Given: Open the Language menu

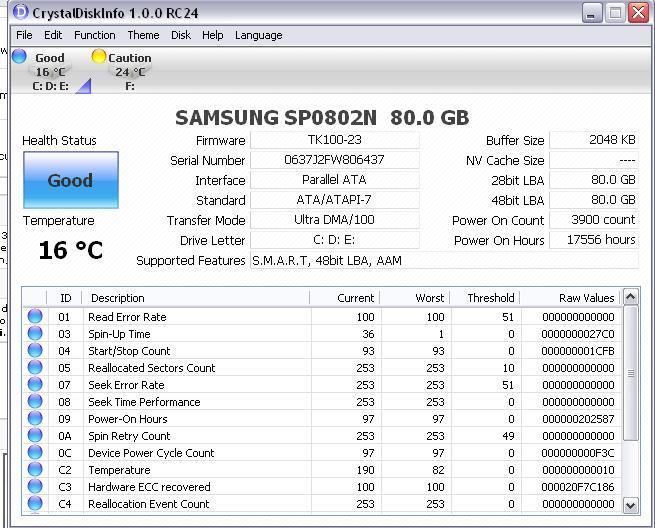Looking at the screenshot, I should click(x=259, y=35).
